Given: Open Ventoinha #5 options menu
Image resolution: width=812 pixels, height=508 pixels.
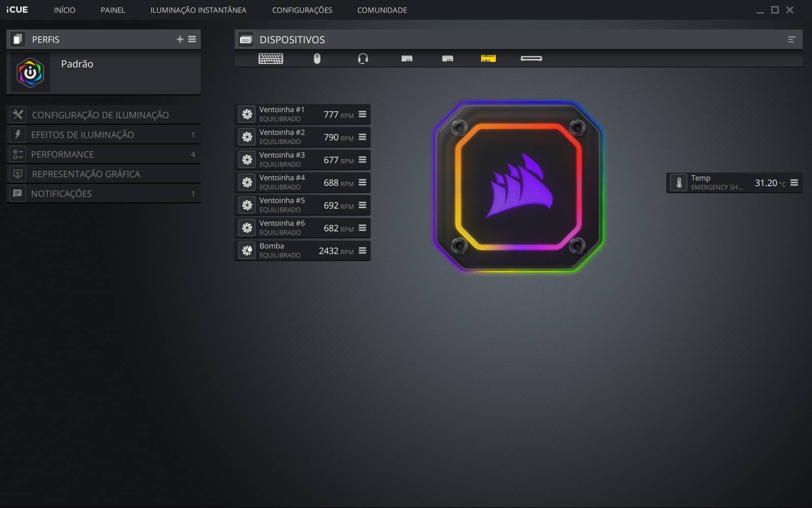Looking at the screenshot, I should (362, 205).
